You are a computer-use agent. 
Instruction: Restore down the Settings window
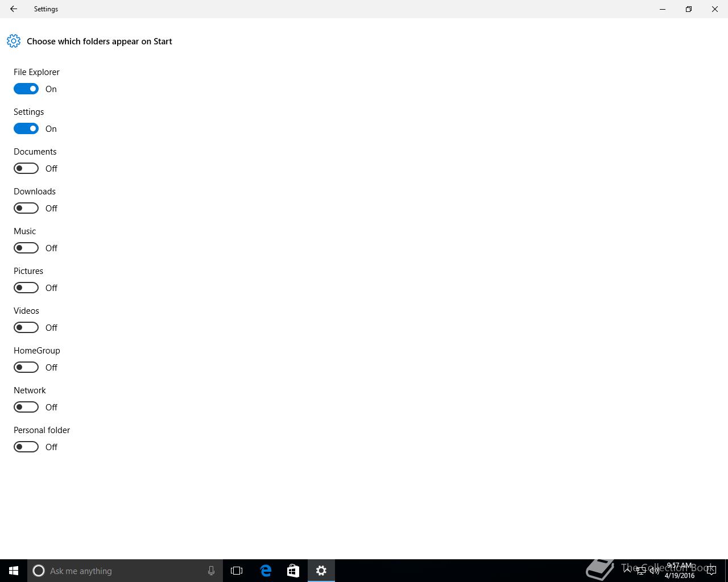coord(689,9)
